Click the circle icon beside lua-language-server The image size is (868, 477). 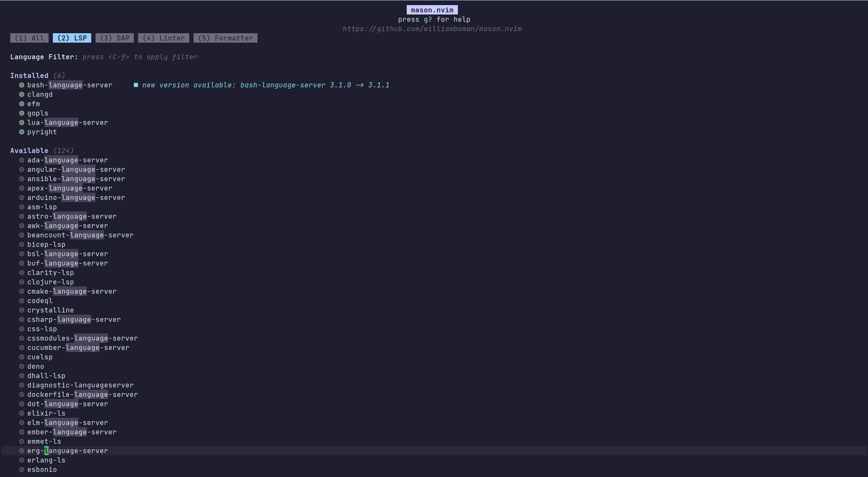(x=22, y=122)
